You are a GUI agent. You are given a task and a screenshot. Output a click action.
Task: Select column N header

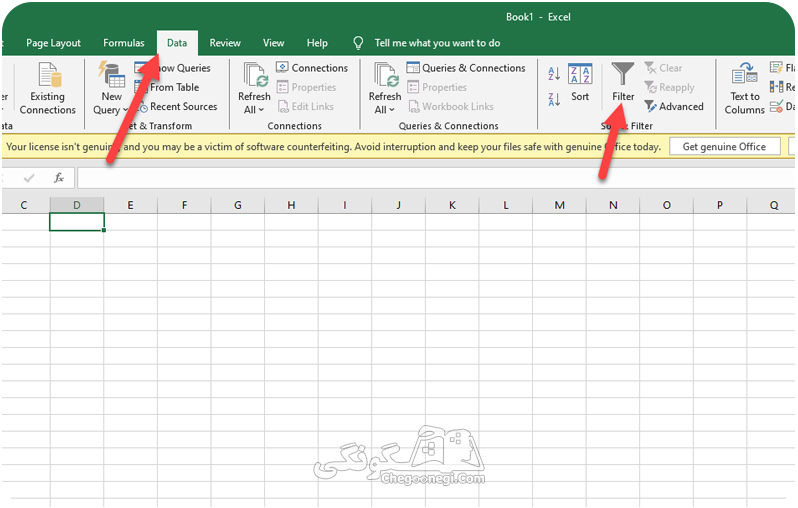click(613, 205)
